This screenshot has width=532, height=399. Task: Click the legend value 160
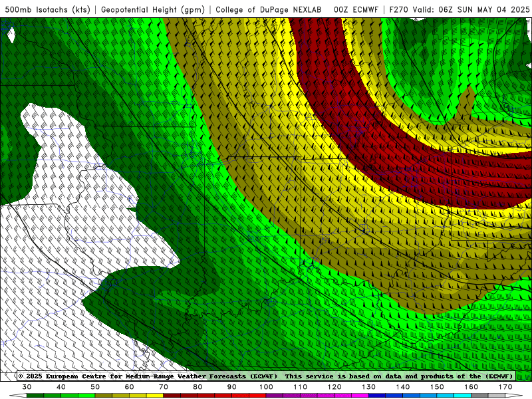point(471,387)
